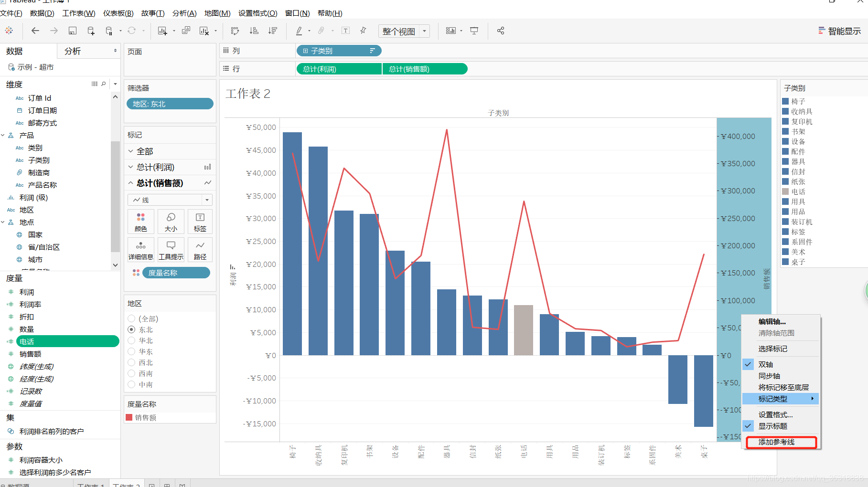Toggle 显示标题 show header option
The height and width of the screenshot is (487, 868).
[x=781, y=426]
